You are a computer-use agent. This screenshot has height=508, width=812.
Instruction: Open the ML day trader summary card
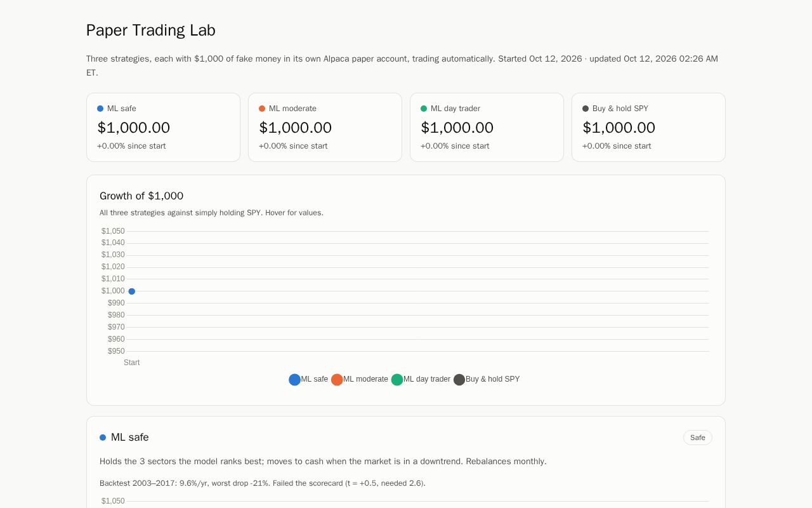[487, 128]
